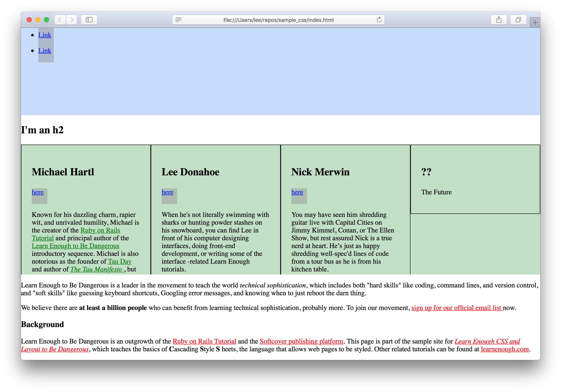This screenshot has width=561, height=392.
Task: Click the yellow minimize window button
Action: tap(38, 20)
